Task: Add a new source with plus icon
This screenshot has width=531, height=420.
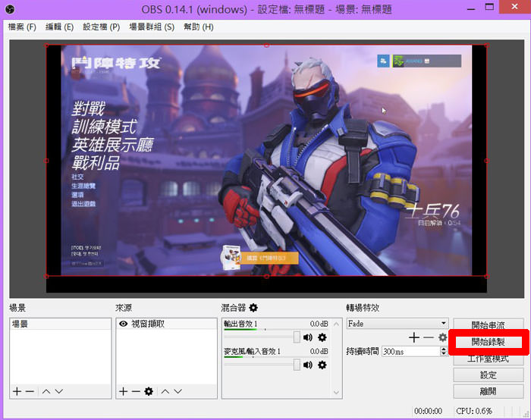Action: coord(123,392)
